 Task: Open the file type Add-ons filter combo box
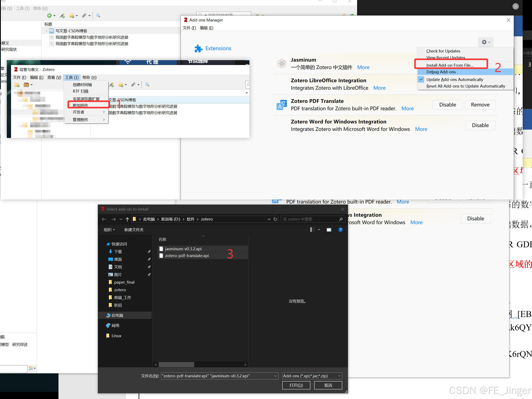(312, 376)
